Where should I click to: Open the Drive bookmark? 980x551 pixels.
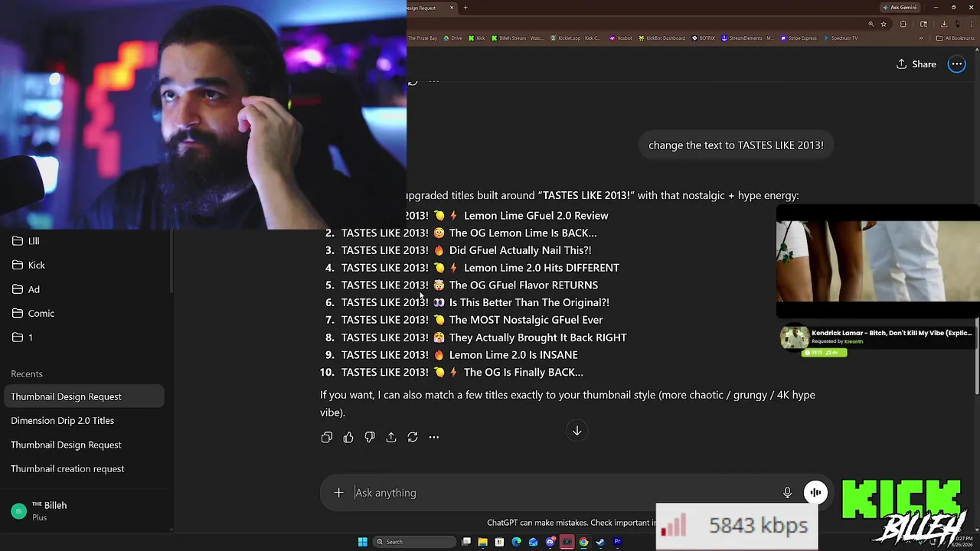tap(453, 38)
